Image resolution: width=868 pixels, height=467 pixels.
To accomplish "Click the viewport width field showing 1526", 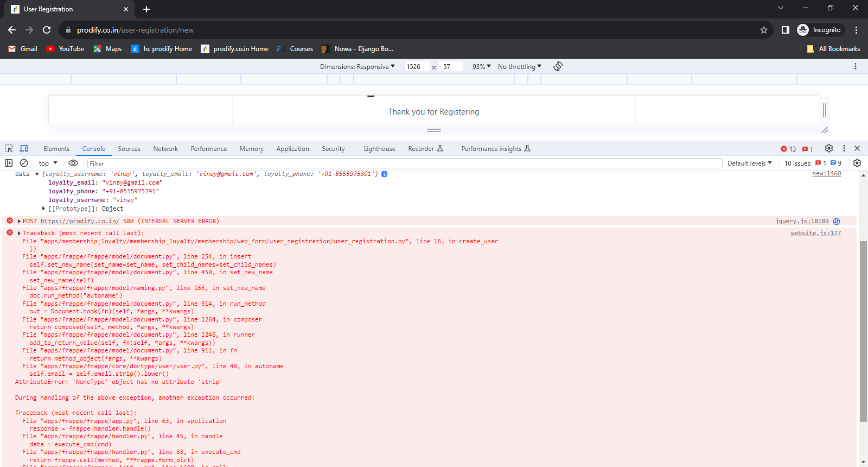I will pyautogui.click(x=417, y=67).
